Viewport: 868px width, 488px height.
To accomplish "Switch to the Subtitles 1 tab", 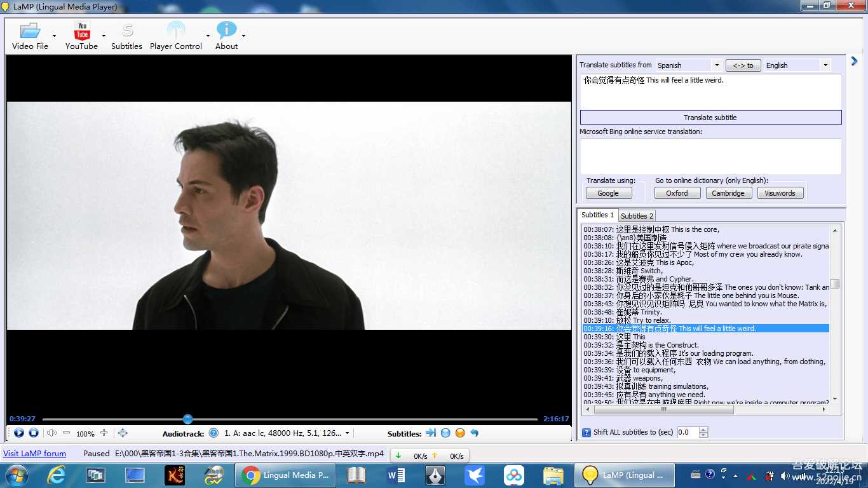I will click(597, 215).
